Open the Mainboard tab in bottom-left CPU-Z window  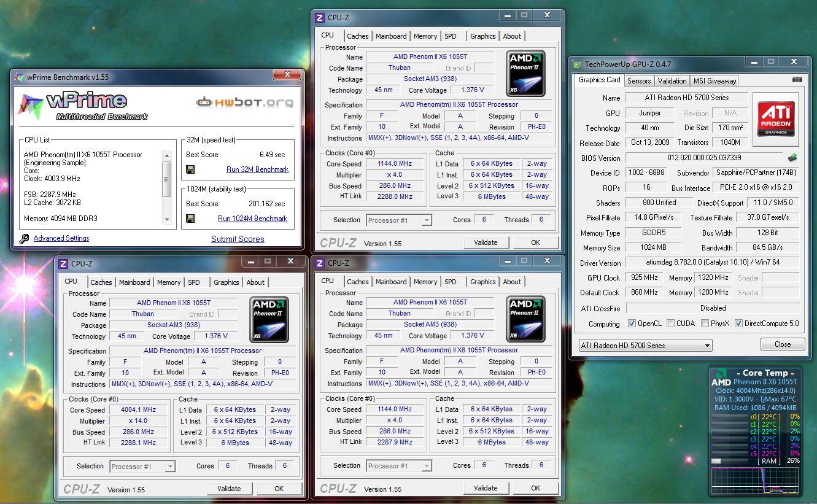[134, 282]
